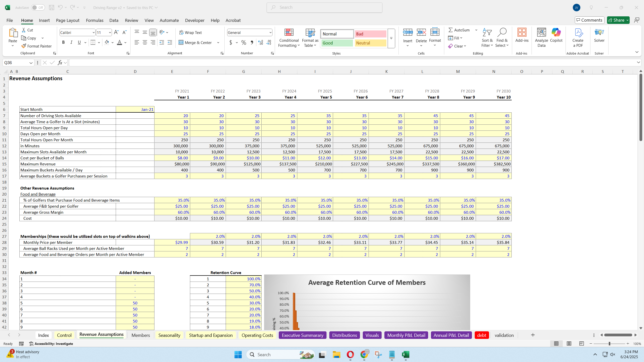Viewport: 644px width, 362px height.
Task: Toggle underline formatting on selection
Action: click(x=79, y=42)
